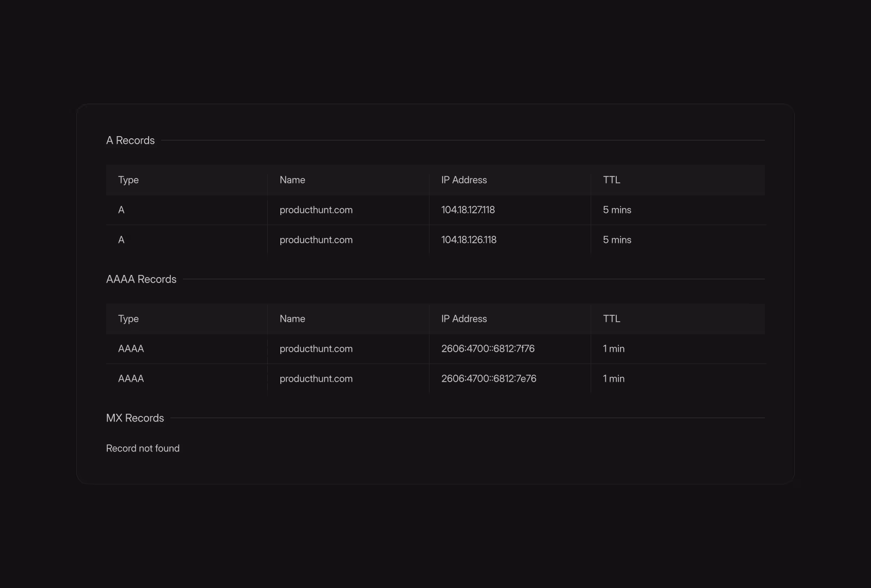Click the TTL column header in A Records
The height and width of the screenshot is (588, 871).
pyautogui.click(x=611, y=180)
